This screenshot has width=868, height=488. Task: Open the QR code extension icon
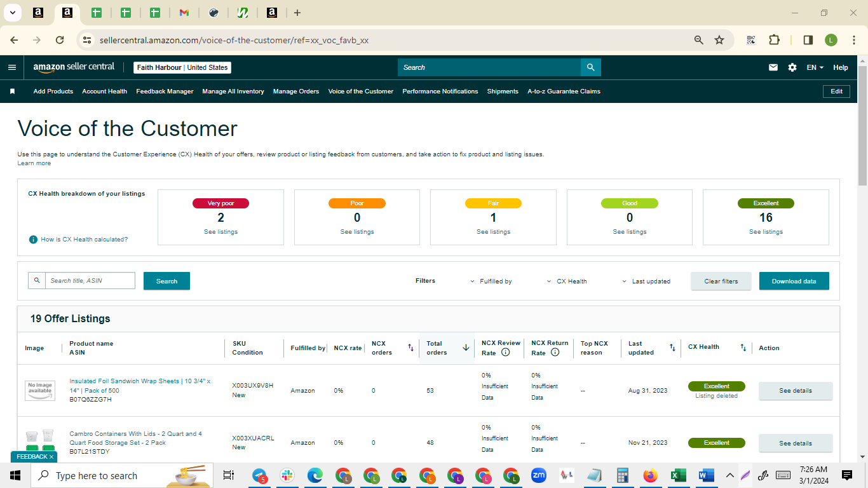pyautogui.click(x=751, y=40)
